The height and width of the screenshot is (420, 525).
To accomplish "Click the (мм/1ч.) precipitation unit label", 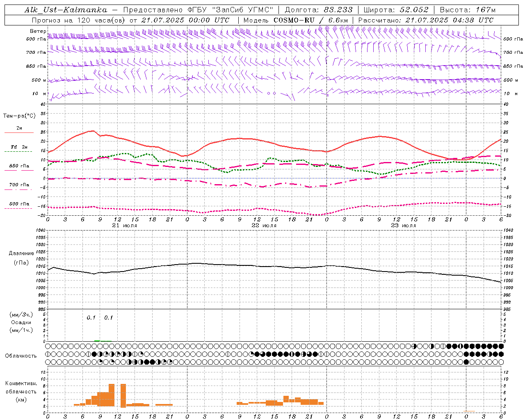I will coord(21,330).
